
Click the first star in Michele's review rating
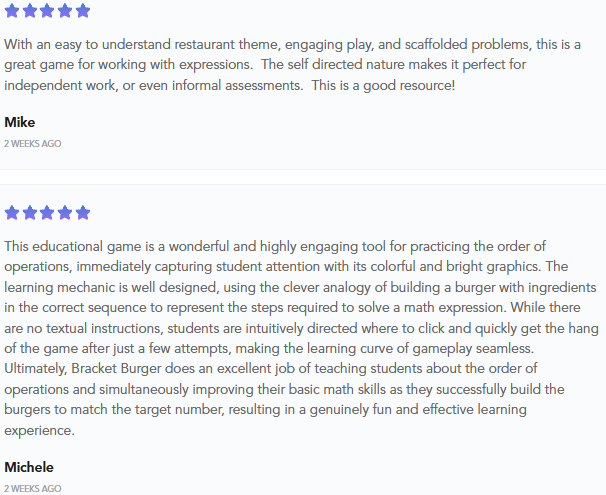pos(12,213)
